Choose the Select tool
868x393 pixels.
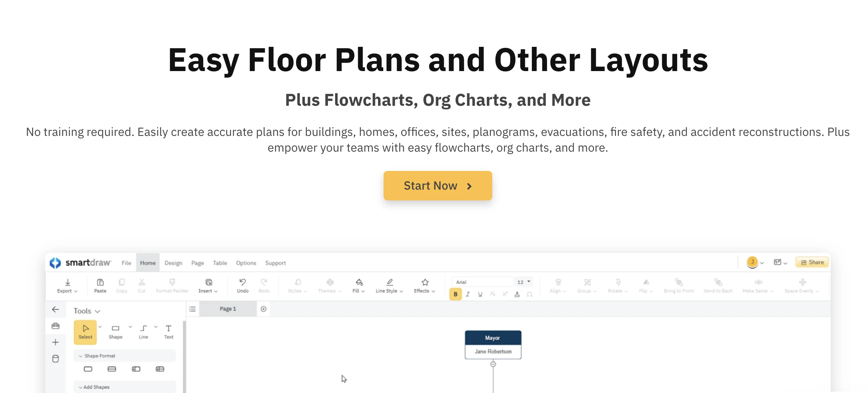pyautogui.click(x=85, y=332)
